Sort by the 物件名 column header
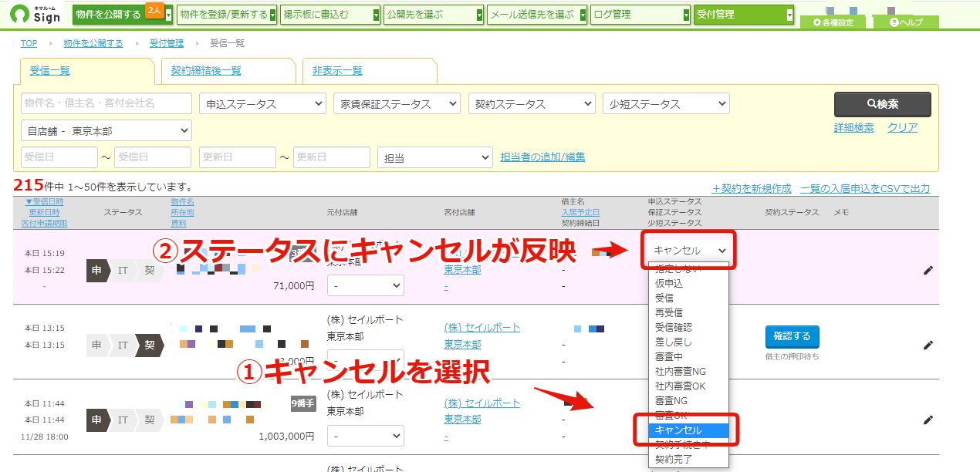This screenshot has width=980, height=472. click(x=182, y=201)
